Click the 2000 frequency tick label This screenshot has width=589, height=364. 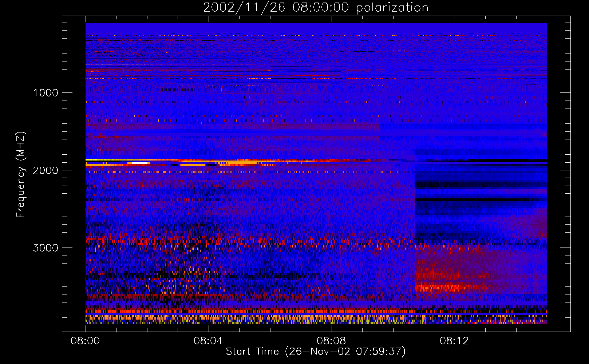46,170
